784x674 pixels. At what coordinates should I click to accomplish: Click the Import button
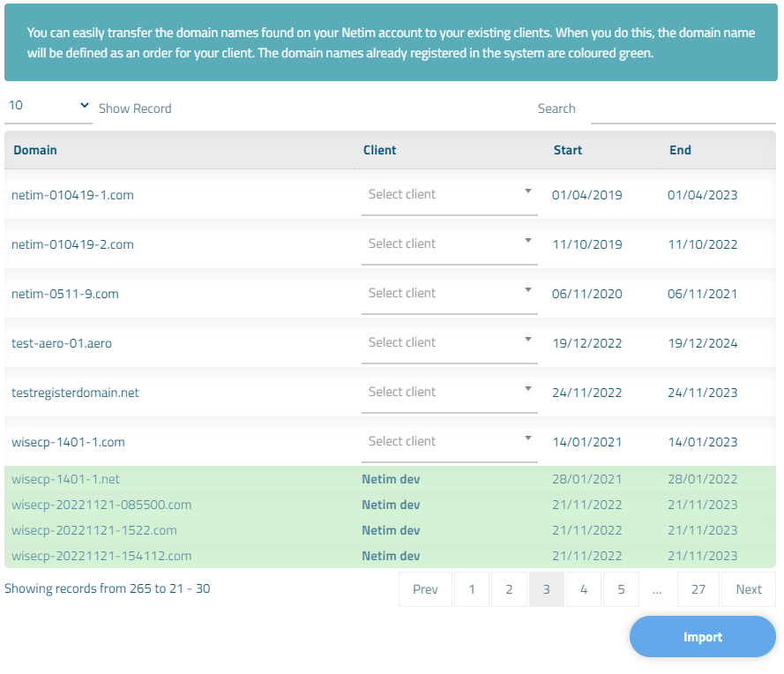tap(703, 636)
